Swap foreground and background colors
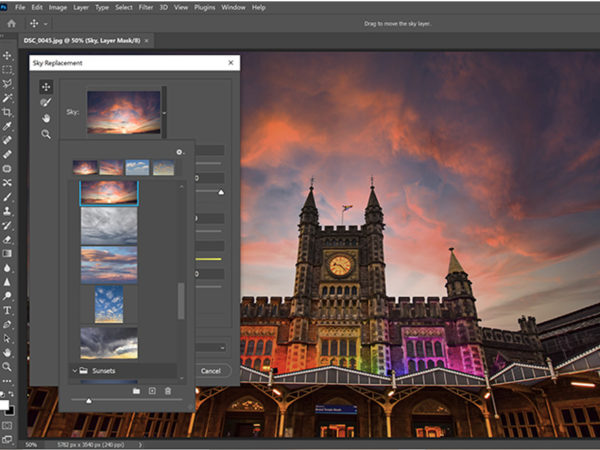600x450 pixels. tap(11, 394)
